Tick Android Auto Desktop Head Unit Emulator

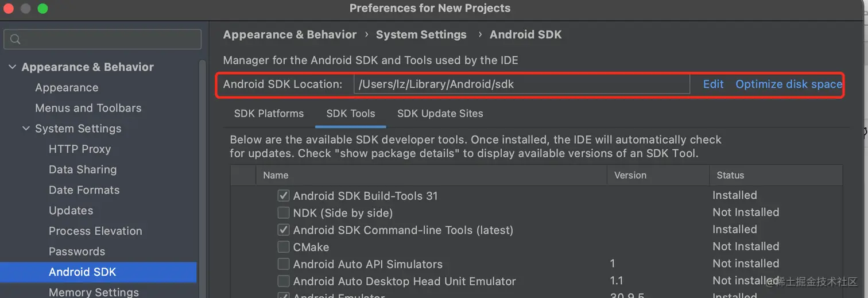point(284,281)
